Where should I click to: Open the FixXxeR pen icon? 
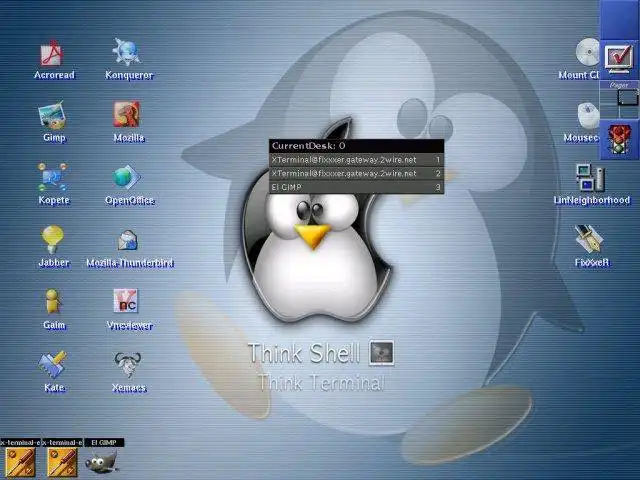[x=589, y=240]
